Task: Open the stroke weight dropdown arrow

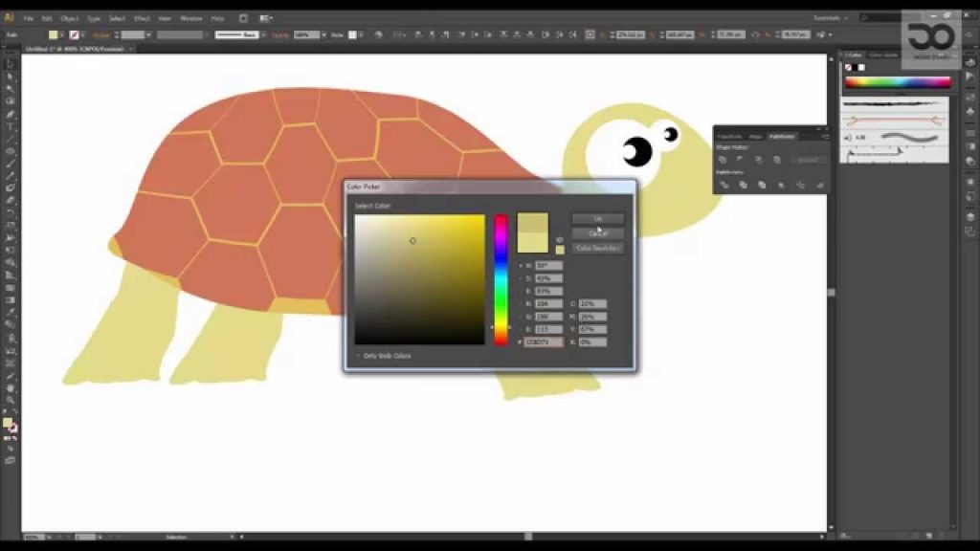Action: 148,35
